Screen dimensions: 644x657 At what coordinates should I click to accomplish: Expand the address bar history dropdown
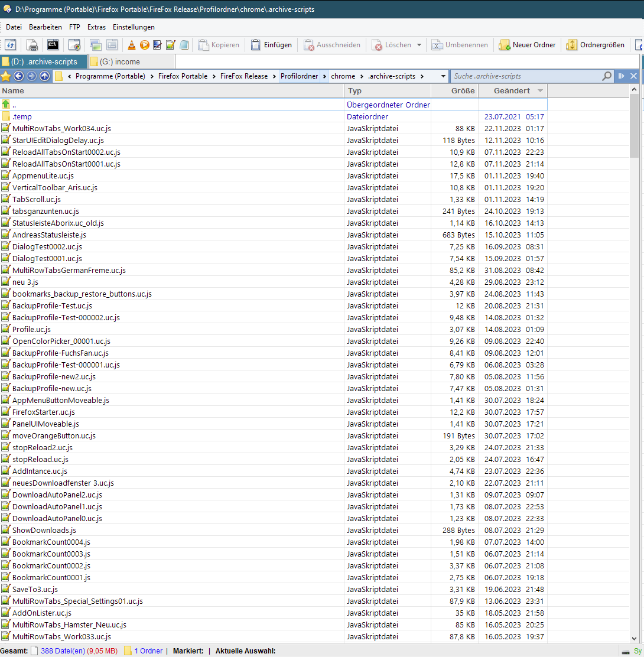444,76
